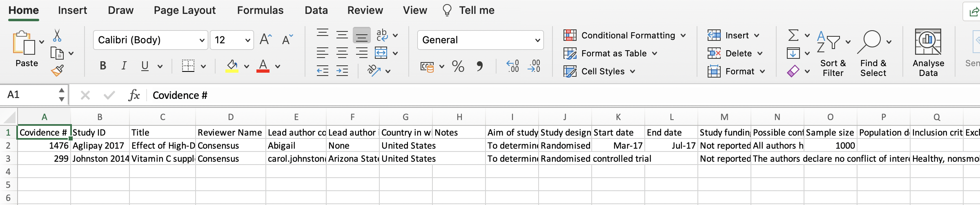980x205 pixels.
Task: Apply Percent Style to the cell
Action: tap(458, 66)
